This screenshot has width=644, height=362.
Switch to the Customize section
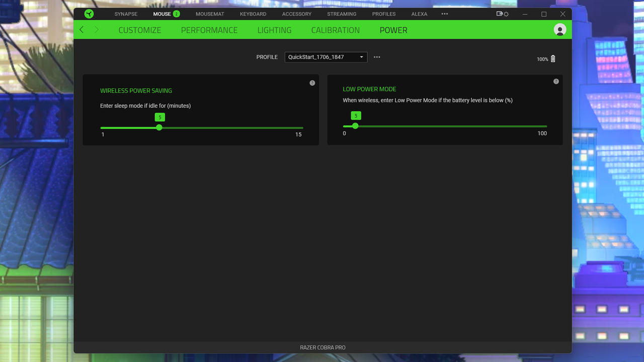click(x=140, y=30)
